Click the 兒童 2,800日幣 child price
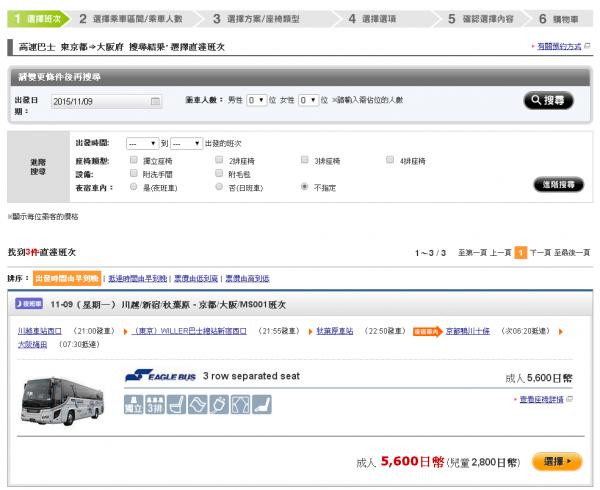 [x=483, y=462]
